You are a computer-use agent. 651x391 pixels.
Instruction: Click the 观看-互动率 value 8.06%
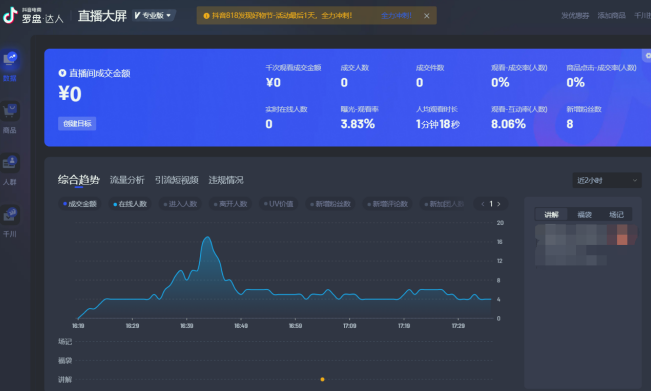pyautogui.click(x=508, y=124)
